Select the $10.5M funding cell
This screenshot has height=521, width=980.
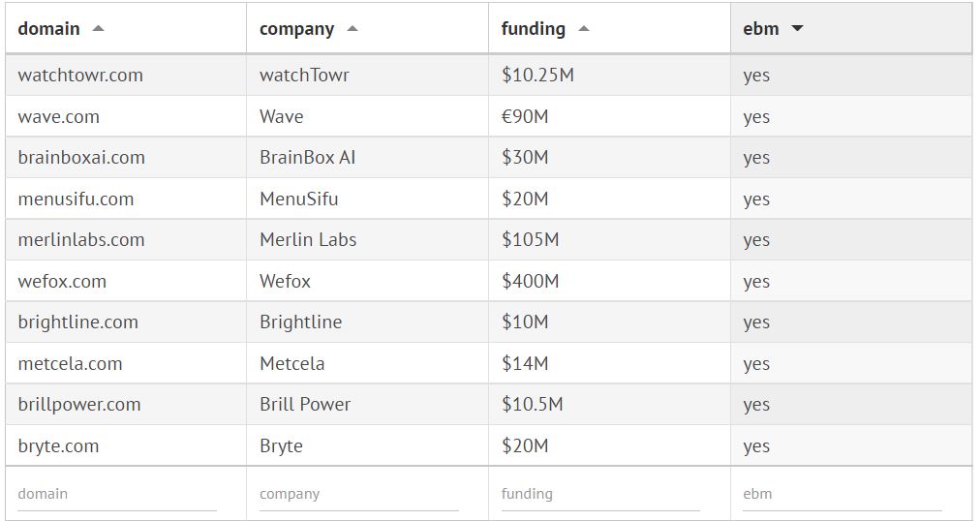pos(532,405)
